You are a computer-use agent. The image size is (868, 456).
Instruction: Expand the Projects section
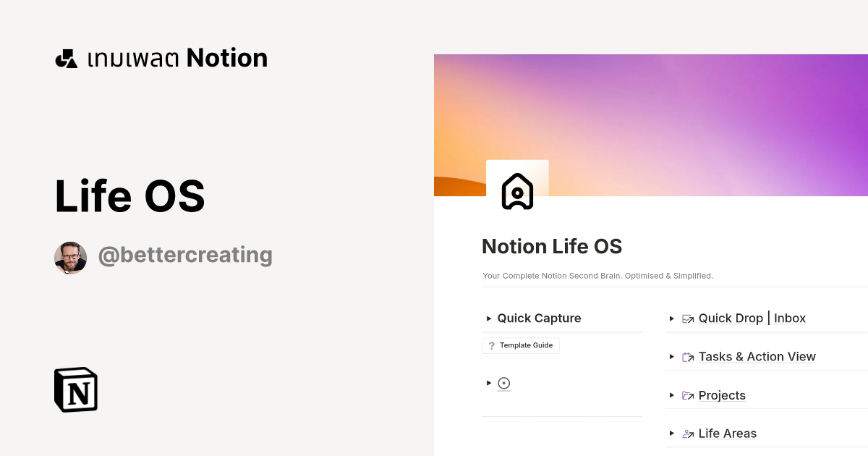(x=672, y=395)
